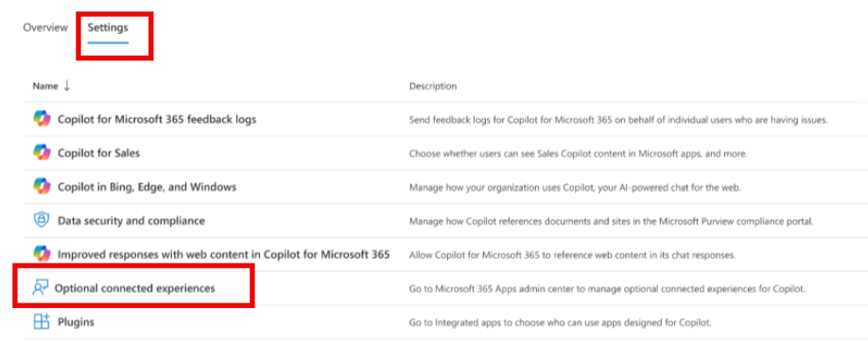Sort the list by Name column header
The width and height of the screenshot is (868, 343).
point(45,86)
